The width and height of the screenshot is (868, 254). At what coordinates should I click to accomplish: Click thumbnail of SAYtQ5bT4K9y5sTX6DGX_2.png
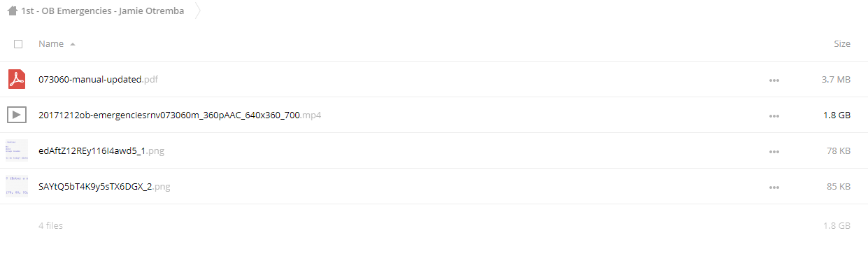pos(17,186)
